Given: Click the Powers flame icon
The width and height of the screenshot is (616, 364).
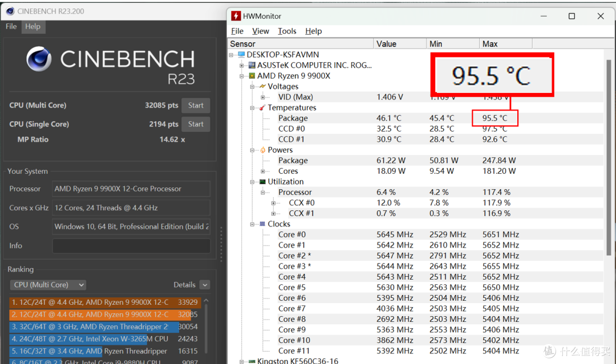Looking at the screenshot, I should (262, 150).
